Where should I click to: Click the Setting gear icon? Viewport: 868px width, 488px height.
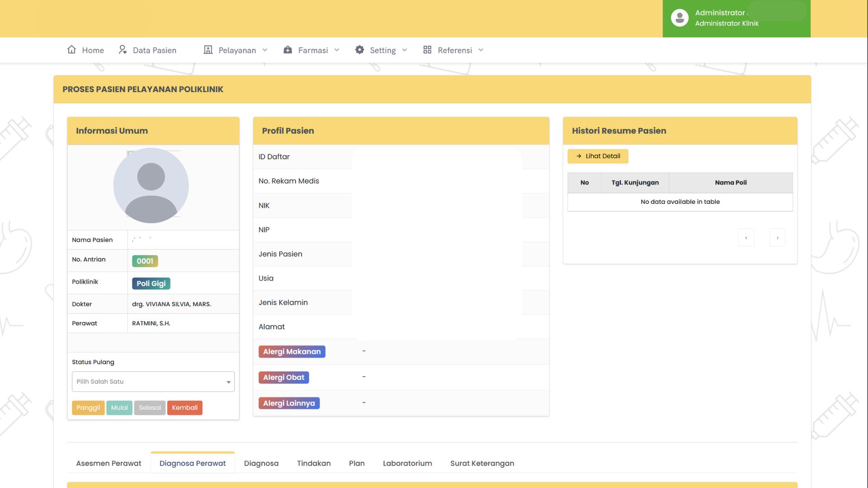(x=359, y=50)
